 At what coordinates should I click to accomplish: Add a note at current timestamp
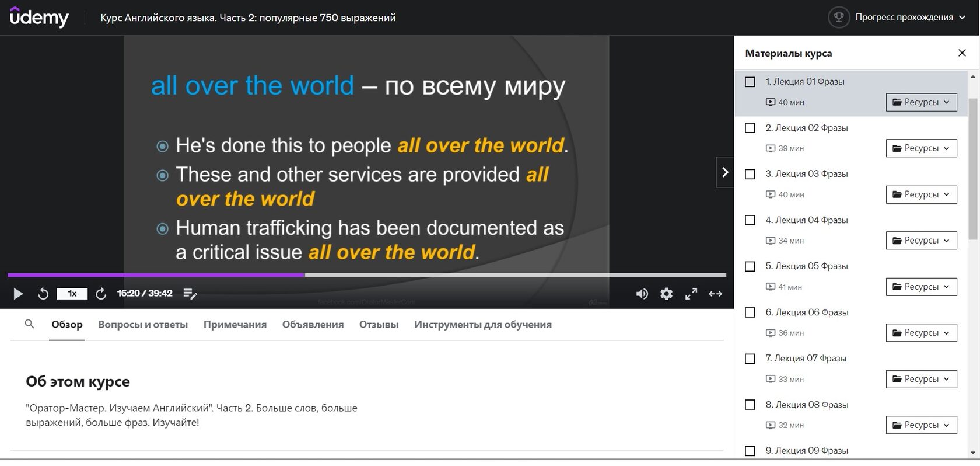tap(190, 294)
